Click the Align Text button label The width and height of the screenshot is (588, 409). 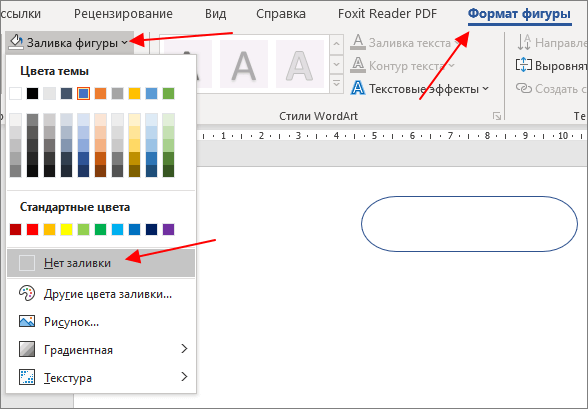[561, 66]
